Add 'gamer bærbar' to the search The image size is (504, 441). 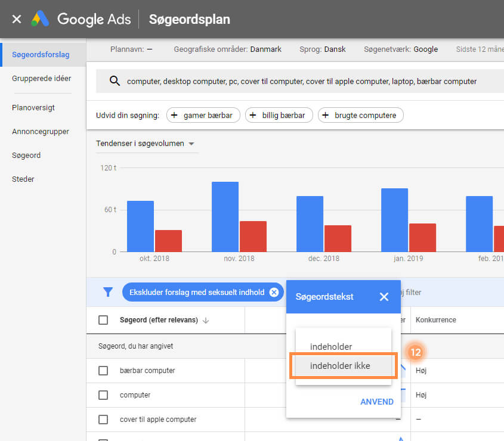pos(203,116)
